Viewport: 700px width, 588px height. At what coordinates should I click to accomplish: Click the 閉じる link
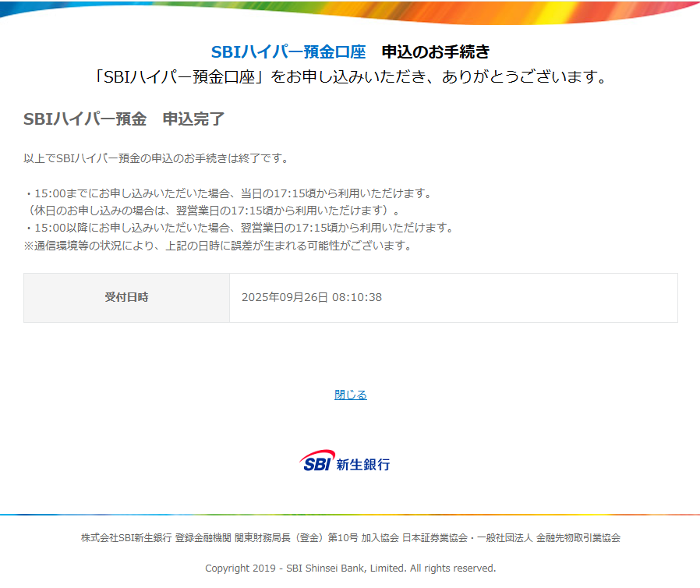(351, 395)
